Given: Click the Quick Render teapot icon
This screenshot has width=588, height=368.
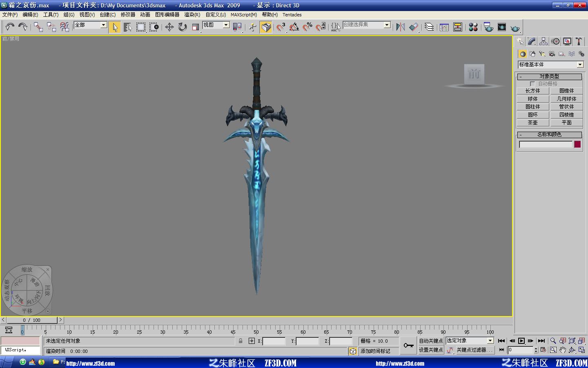Looking at the screenshot, I should tap(515, 28).
